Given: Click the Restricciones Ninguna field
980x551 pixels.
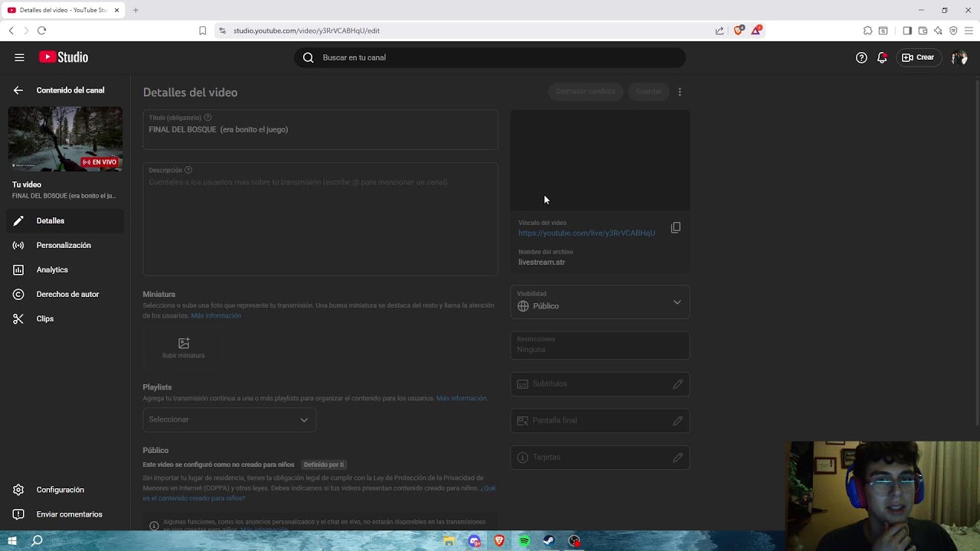Looking at the screenshot, I should pyautogui.click(x=599, y=345).
